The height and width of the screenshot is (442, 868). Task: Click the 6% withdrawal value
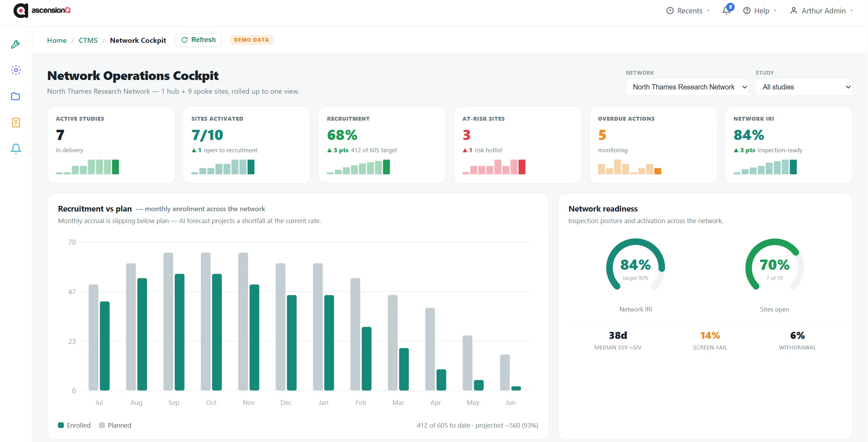click(797, 335)
